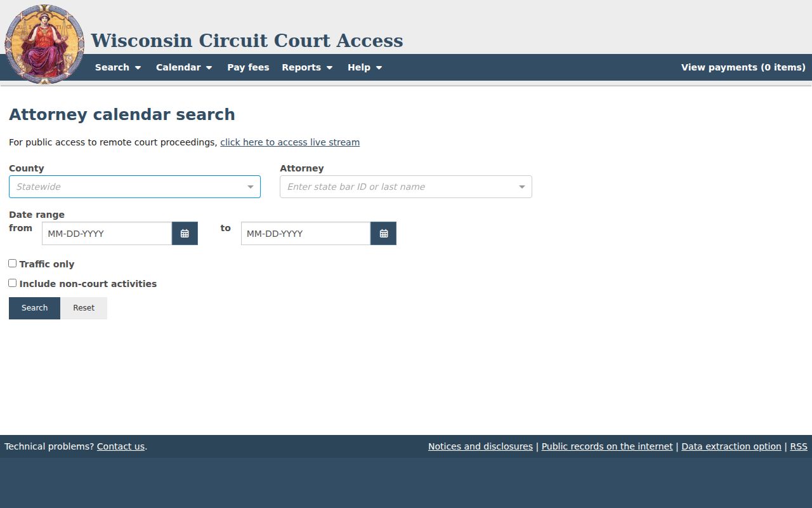Click the Wisconsin Circuit Court Access title

247,41
